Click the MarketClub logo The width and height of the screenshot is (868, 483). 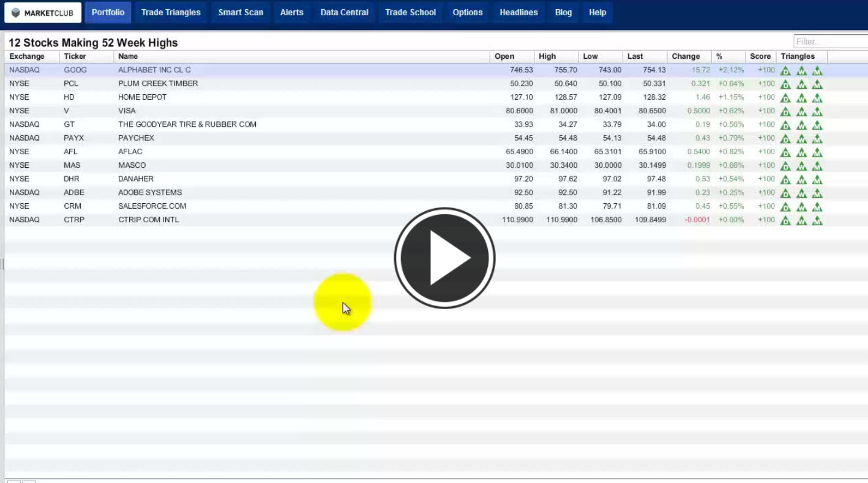coord(43,13)
